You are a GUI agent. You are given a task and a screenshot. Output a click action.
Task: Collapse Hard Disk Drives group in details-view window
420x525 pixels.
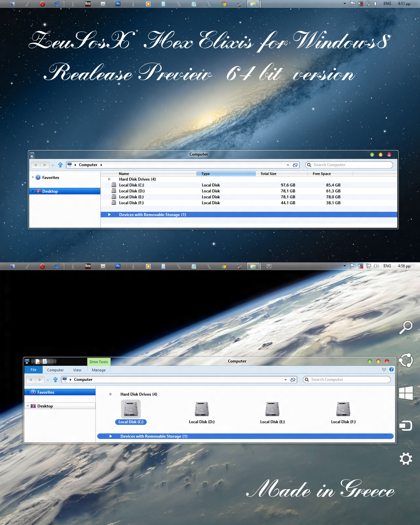[109, 179]
